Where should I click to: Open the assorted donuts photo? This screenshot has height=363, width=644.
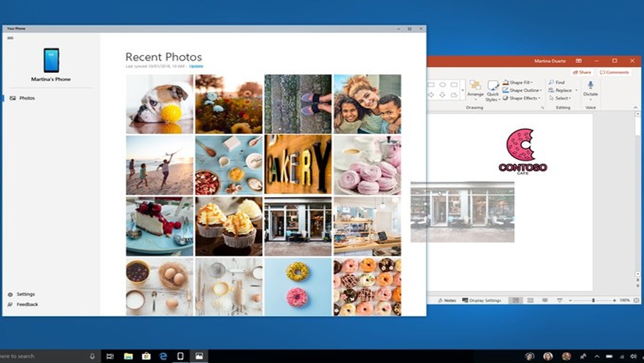pos(367,286)
